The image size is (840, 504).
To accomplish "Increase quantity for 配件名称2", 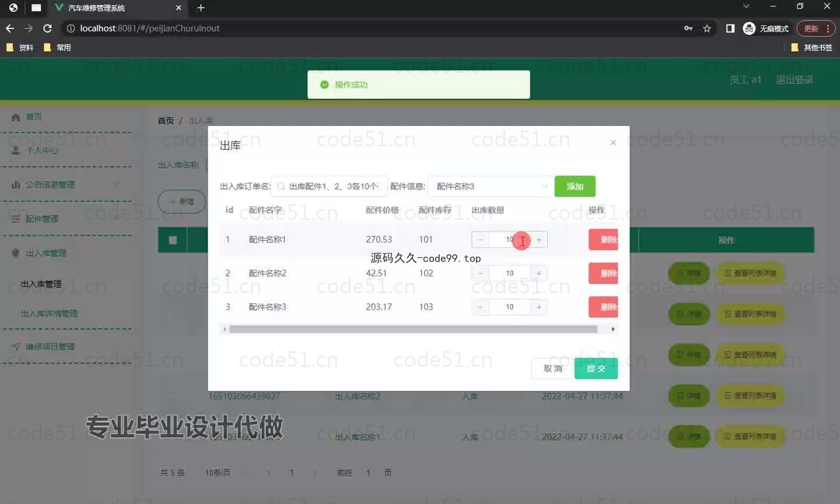I will [x=539, y=273].
